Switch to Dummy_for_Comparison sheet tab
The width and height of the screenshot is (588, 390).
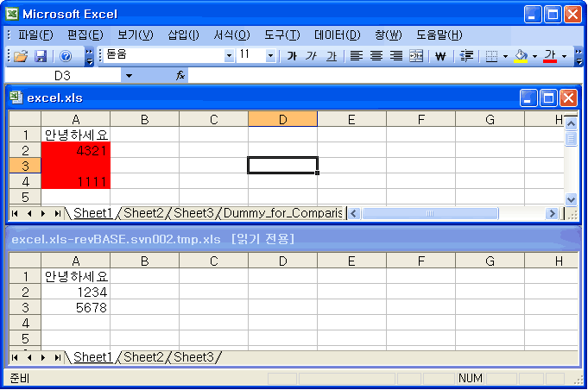point(282,213)
